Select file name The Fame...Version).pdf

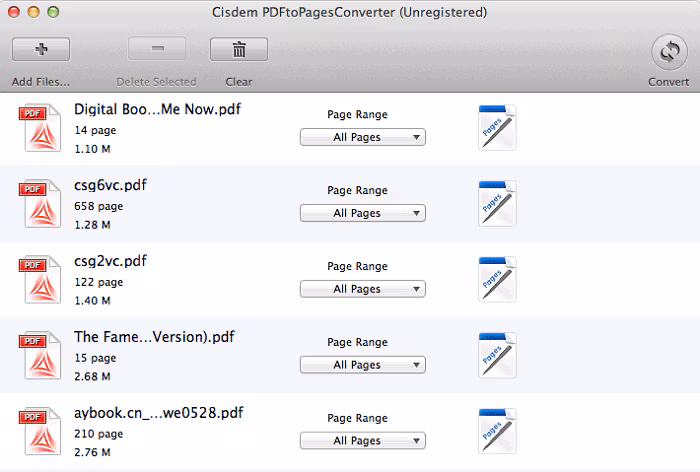pos(154,337)
